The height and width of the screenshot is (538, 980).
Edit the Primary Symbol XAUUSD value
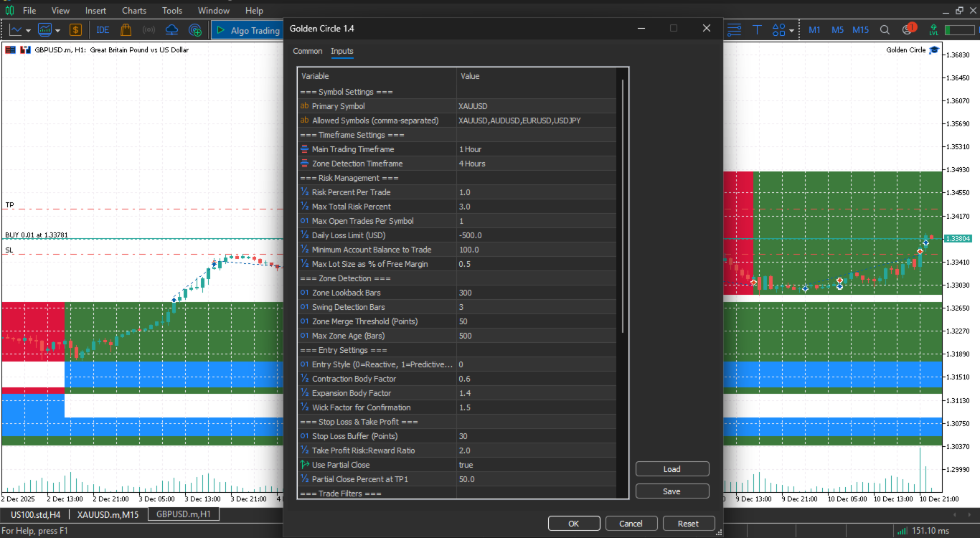[x=536, y=106]
